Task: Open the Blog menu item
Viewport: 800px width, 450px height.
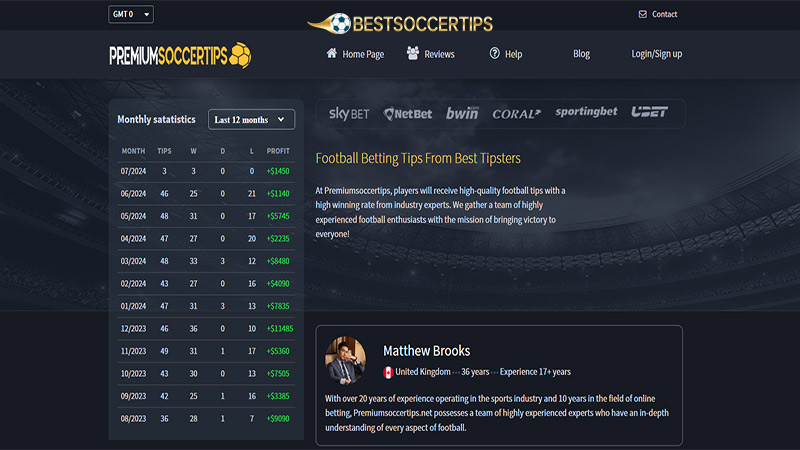Action: (x=581, y=54)
